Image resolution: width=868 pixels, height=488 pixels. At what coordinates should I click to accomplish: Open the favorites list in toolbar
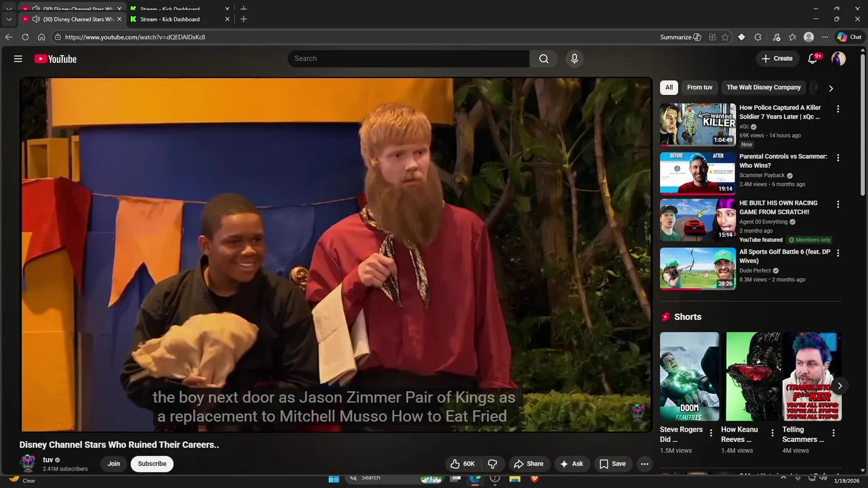792,37
